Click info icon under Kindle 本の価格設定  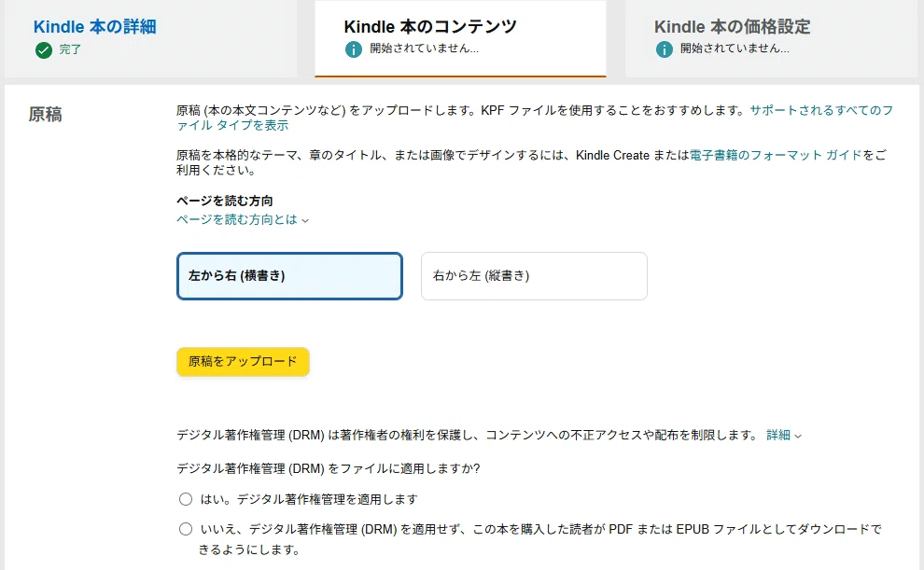click(x=665, y=49)
